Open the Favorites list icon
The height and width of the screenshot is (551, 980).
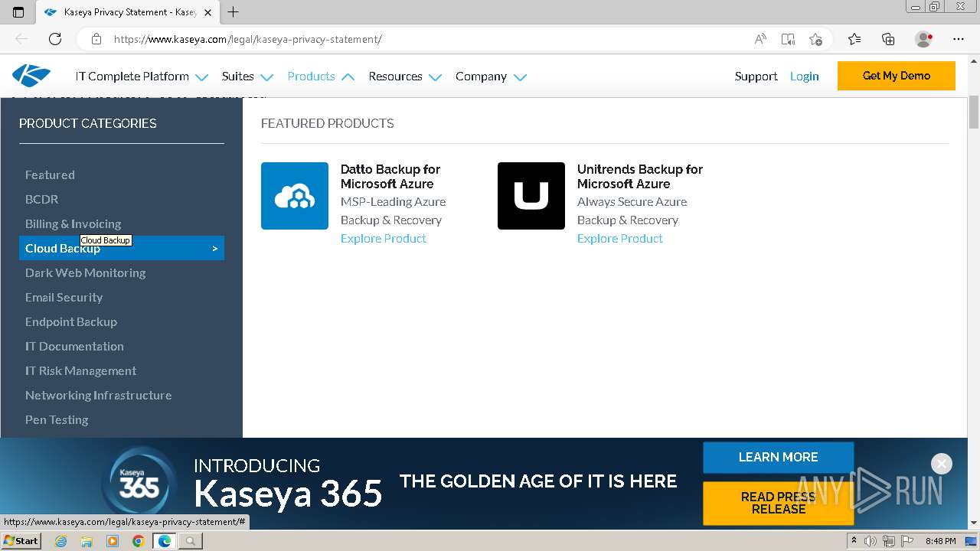854,39
